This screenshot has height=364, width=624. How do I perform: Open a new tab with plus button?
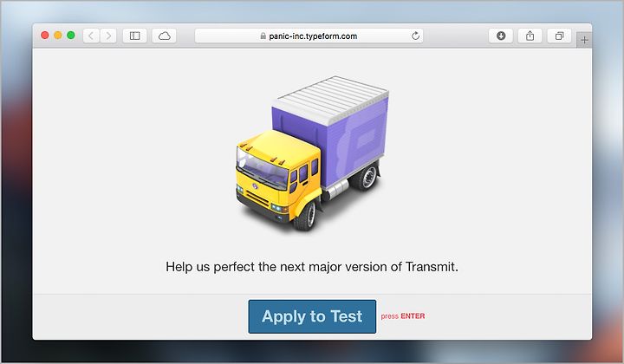(584, 40)
